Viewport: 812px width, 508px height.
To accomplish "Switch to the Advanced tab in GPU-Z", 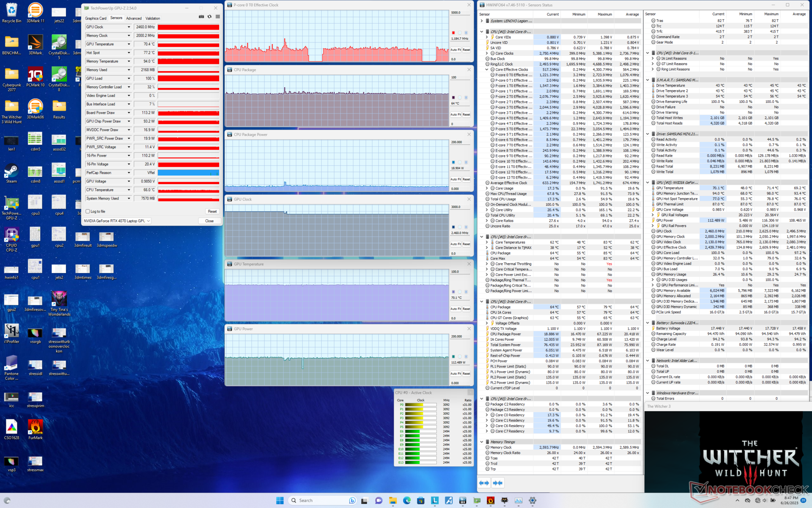I will click(134, 18).
